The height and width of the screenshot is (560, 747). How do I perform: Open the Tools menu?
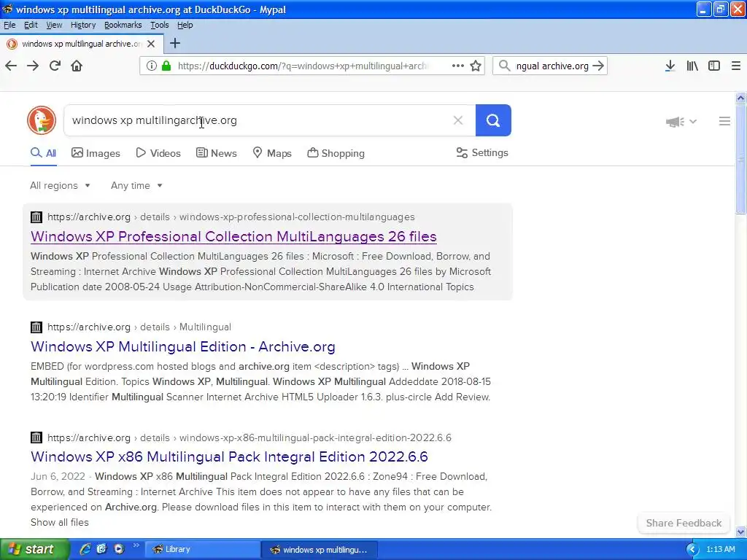[x=160, y=25]
